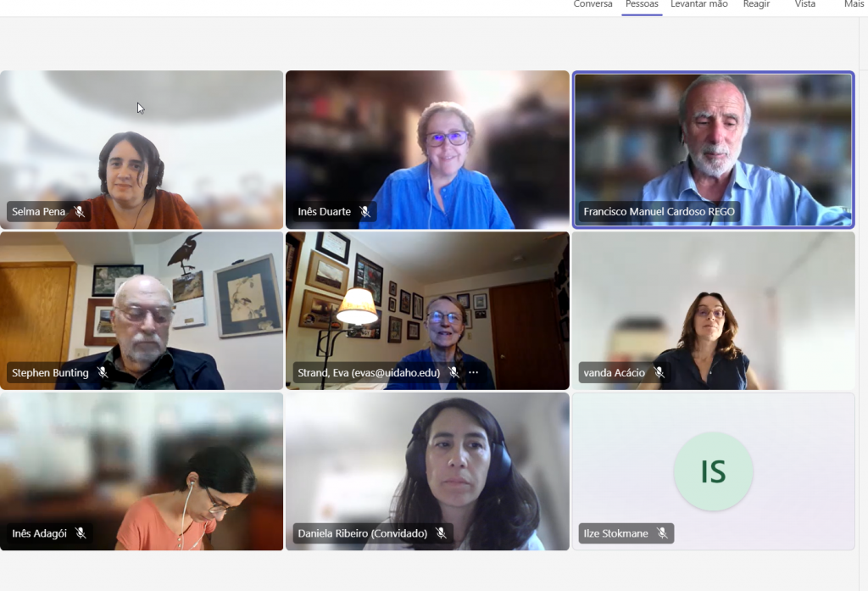Click muted mic icon beside Inês Duarte

365,212
